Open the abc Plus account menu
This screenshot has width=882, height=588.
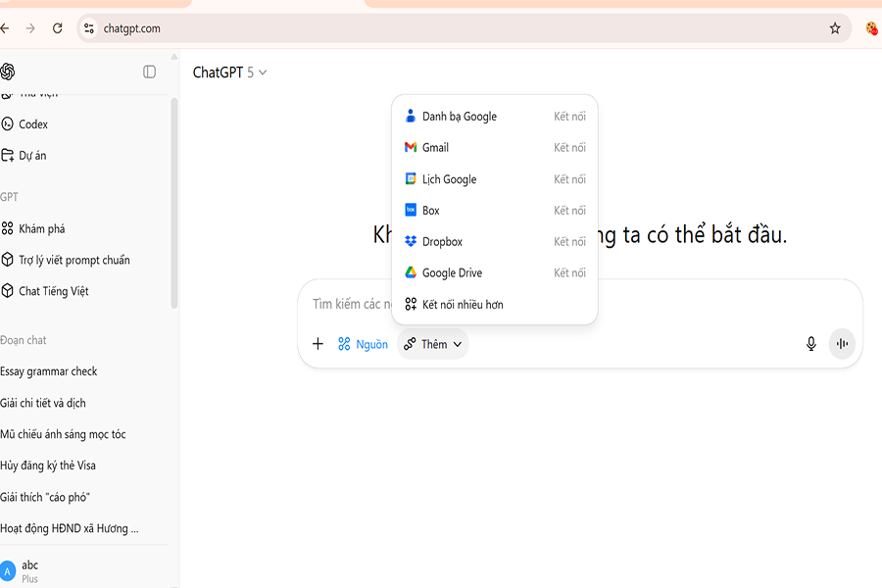pyautogui.click(x=29, y=570)
